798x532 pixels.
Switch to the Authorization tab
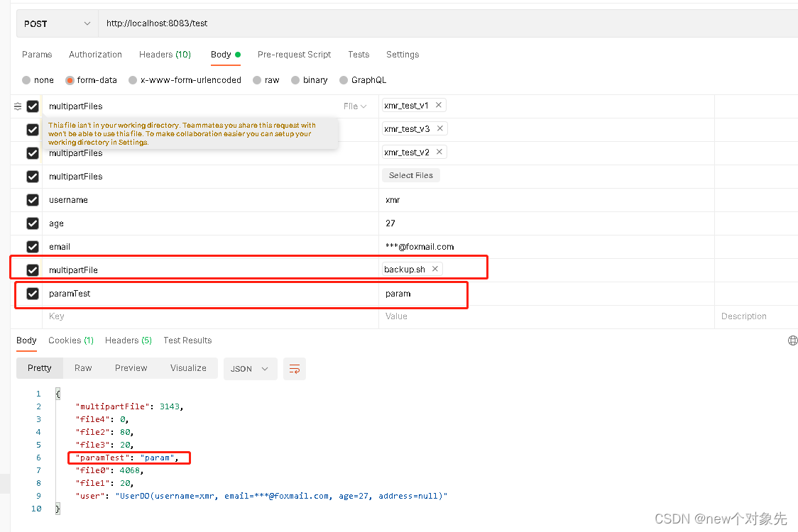(x=95, y=55)
